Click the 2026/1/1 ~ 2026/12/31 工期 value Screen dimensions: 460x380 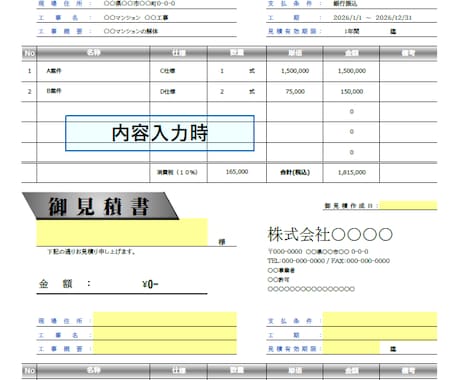coord(372,18)
